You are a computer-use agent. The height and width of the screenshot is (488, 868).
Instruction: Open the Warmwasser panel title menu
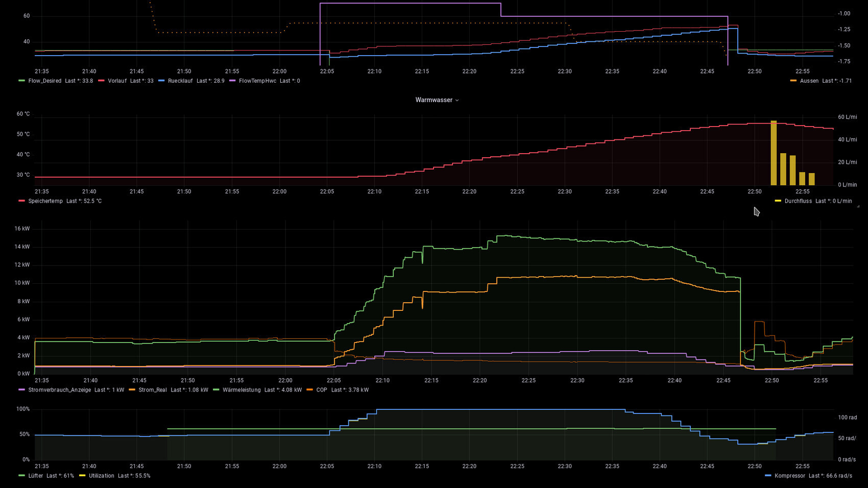click(433, 100)
